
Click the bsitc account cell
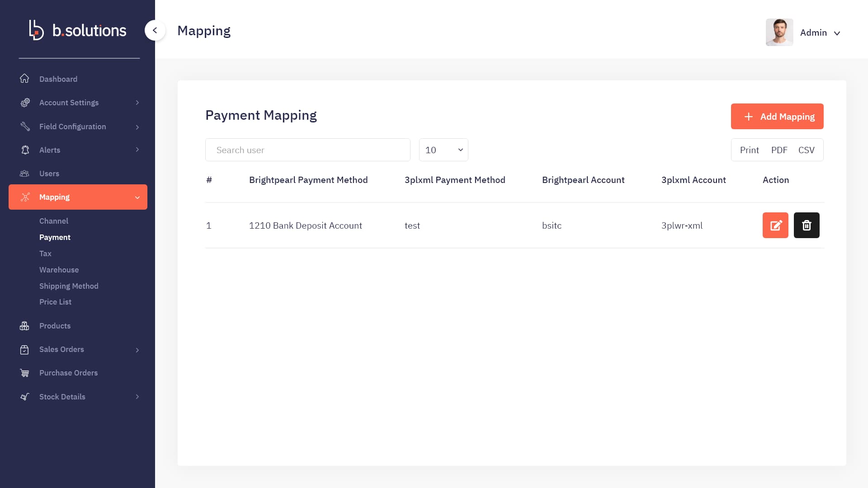[x=552, y=225]
